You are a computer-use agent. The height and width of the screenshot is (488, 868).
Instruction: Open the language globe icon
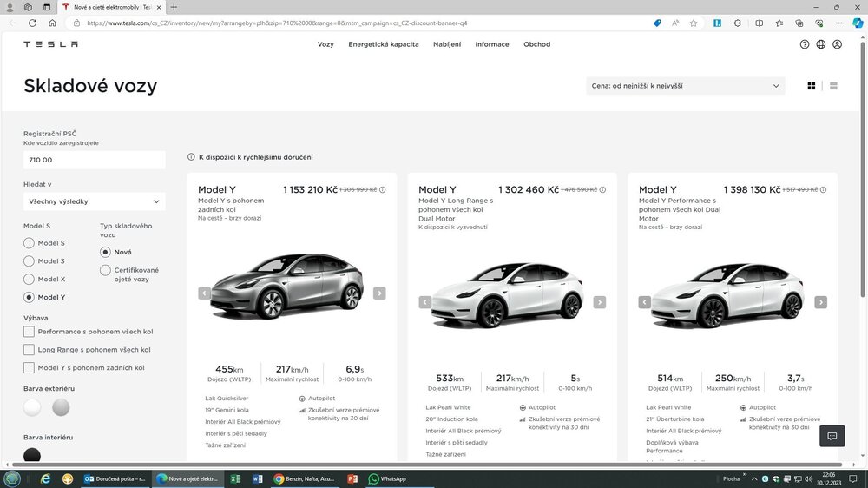click(x=821, y=44)
